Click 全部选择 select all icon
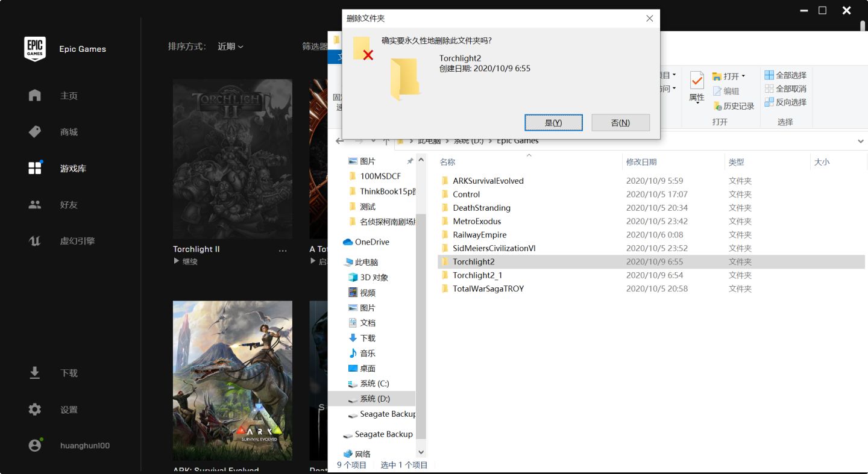Viewport: 868px width, 474px height. [x=769, y=75]
